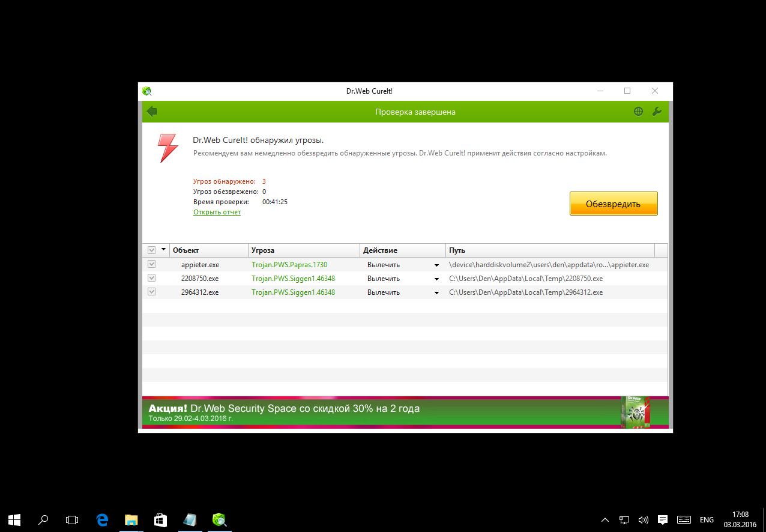Open the Открыть отчет link

point(217,212)
